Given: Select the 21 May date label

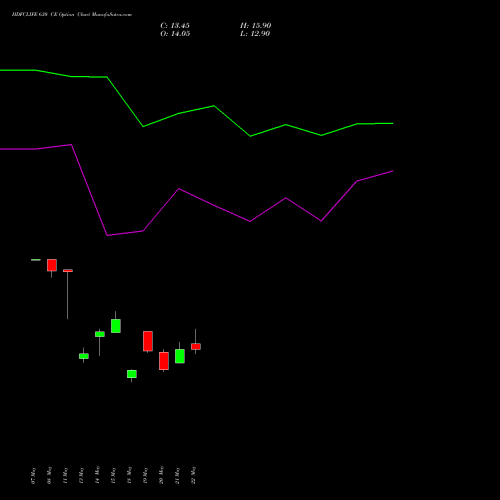Looking at the screenshot, I should (177, 476).
